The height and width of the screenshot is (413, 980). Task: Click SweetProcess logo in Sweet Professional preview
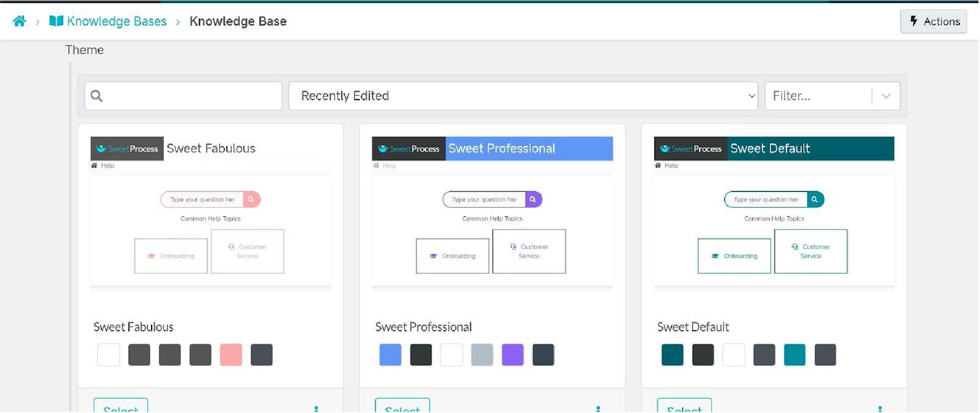click(408, 149)
